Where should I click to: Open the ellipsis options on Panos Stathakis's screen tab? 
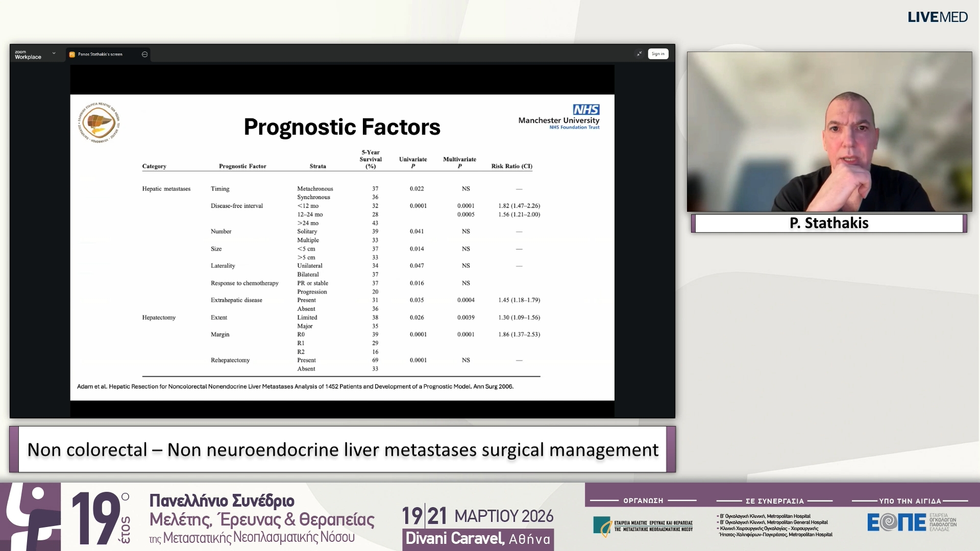tap(145, 54)
